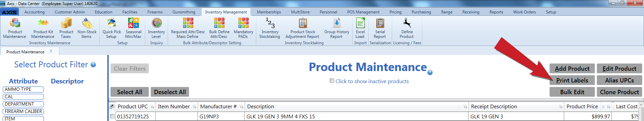Screen dimensions: 644x121
Task: Close the Product Maintenance tab
Action: tap(51, 51)
